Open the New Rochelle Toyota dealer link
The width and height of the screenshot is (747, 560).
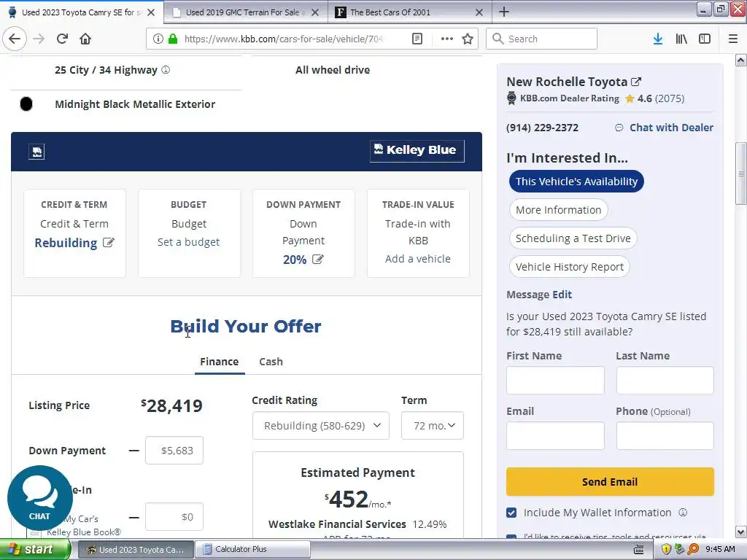[567, 82]
